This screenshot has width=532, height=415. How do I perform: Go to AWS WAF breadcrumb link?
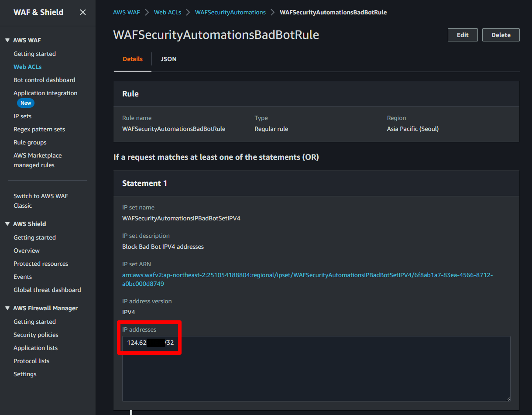[x=127, y=12]
